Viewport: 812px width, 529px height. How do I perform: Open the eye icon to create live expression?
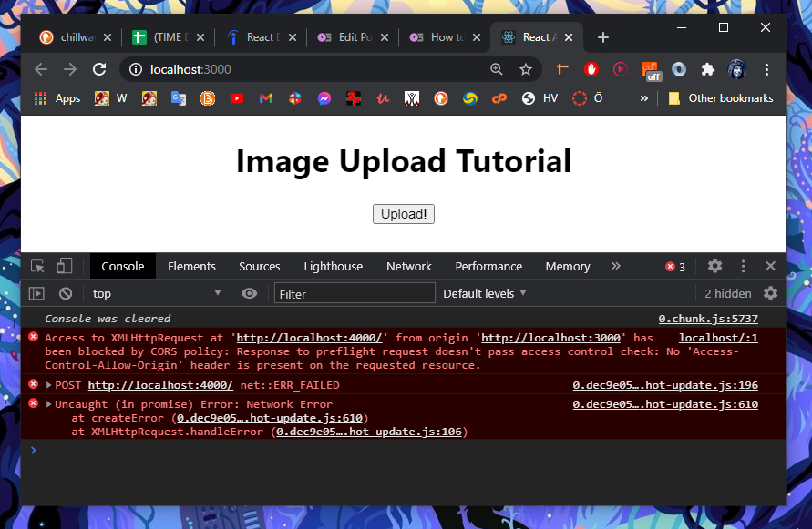249,292
